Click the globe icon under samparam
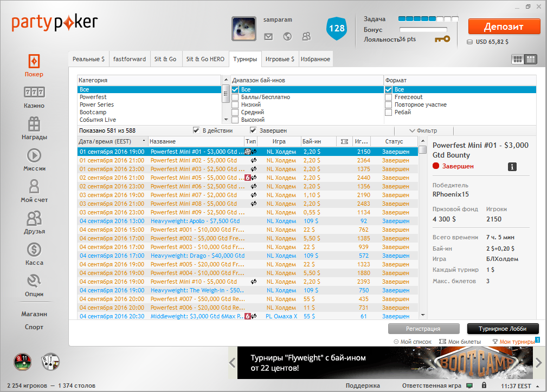The height and width of the screenshot is (392, 547). 287,36
